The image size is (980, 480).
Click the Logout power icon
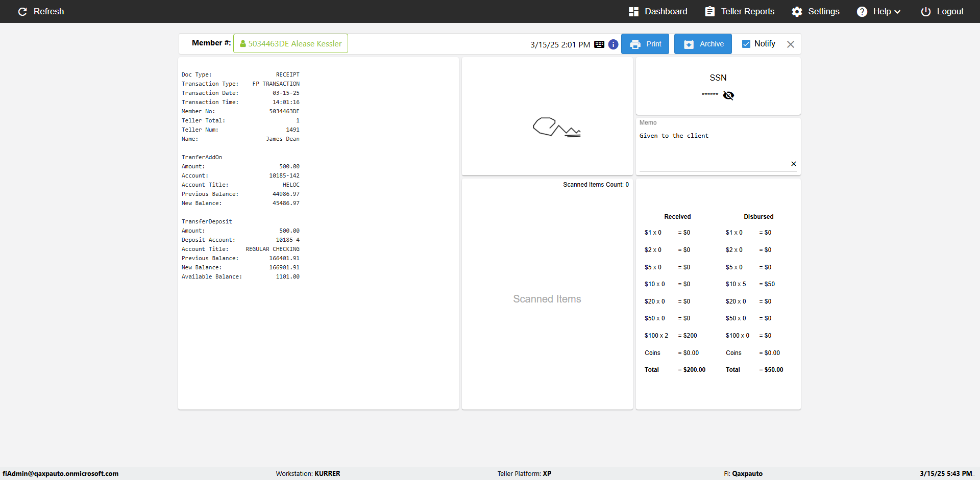click(925, 12)
